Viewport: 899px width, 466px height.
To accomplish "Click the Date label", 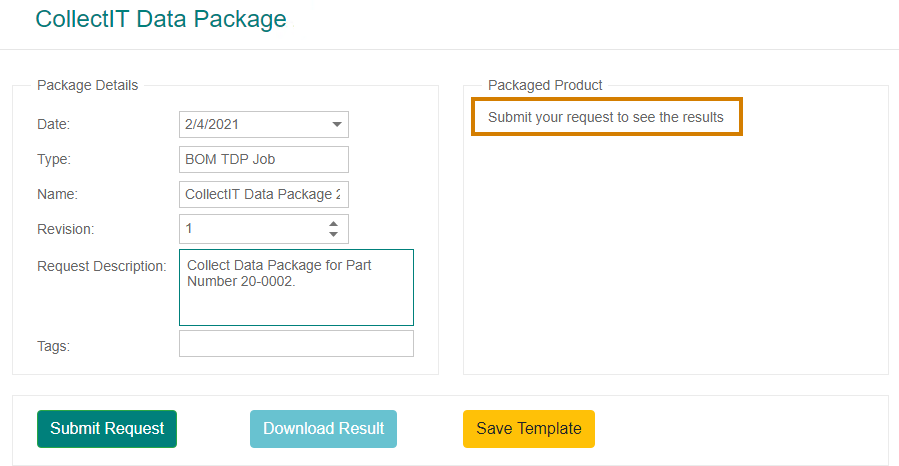I will tap(53, 124).
